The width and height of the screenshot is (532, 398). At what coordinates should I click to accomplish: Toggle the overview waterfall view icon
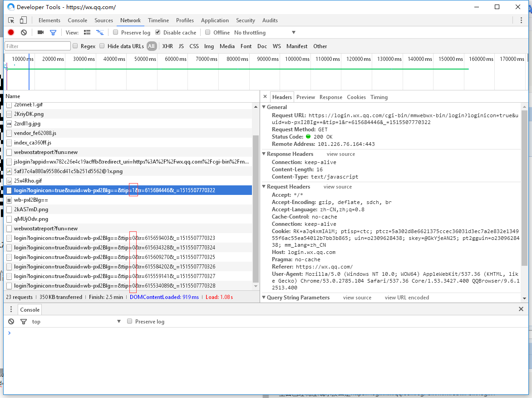coord(100,32)
